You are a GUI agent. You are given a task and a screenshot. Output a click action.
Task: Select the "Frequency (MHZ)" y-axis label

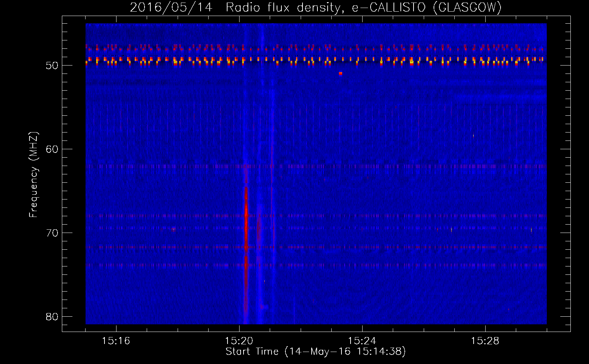tap(33, 175)
